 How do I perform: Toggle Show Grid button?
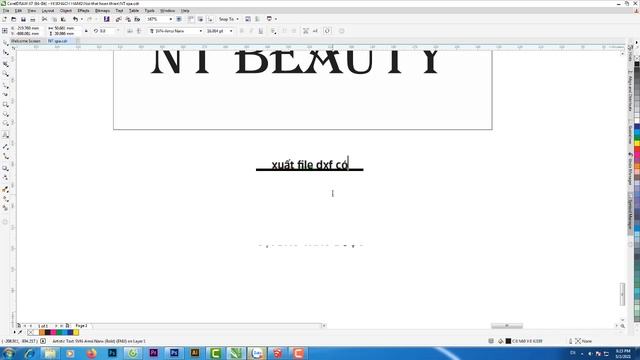(x=200, y=19)
